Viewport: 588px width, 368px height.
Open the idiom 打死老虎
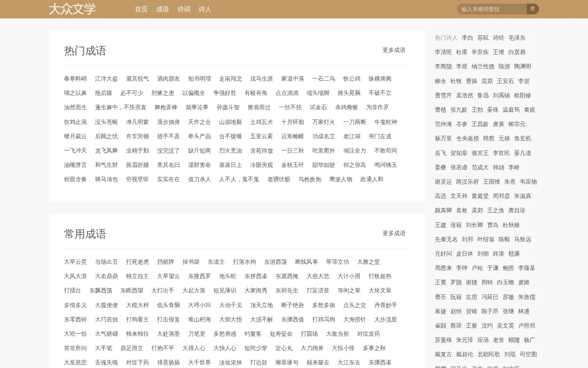pos(138,262)
